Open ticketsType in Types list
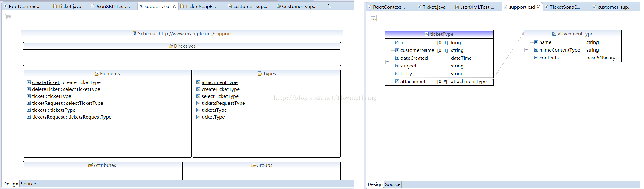 214,110
